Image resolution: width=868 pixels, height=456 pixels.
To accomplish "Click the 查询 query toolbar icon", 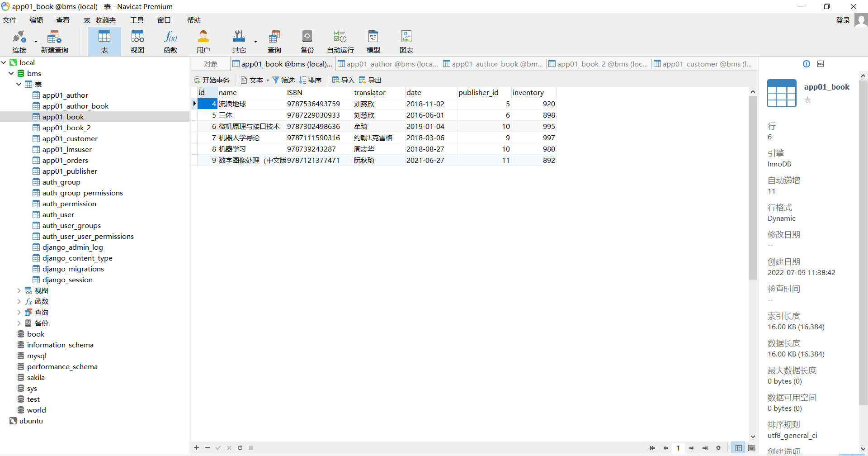I will tap(274, 42).
